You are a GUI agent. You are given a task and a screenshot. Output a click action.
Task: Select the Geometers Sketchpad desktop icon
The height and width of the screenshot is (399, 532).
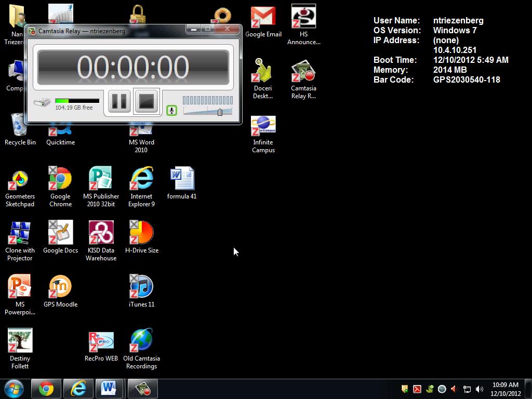[x=20, y=189]
